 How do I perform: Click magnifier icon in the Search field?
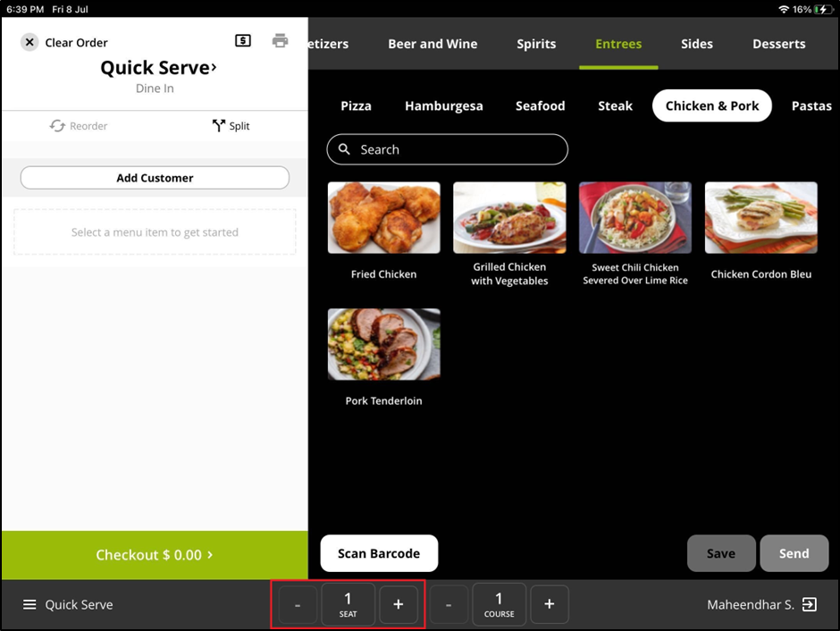[343, 150]
